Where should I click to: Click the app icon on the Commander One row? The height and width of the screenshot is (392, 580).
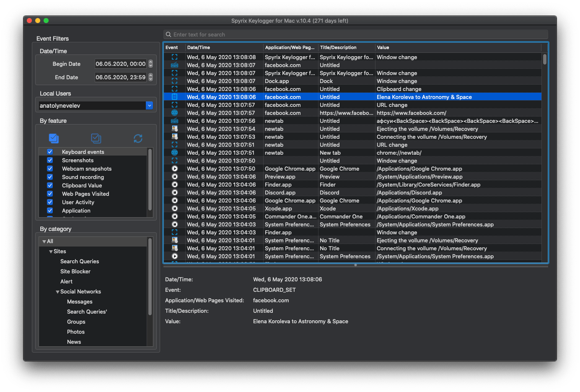point(175,216)
